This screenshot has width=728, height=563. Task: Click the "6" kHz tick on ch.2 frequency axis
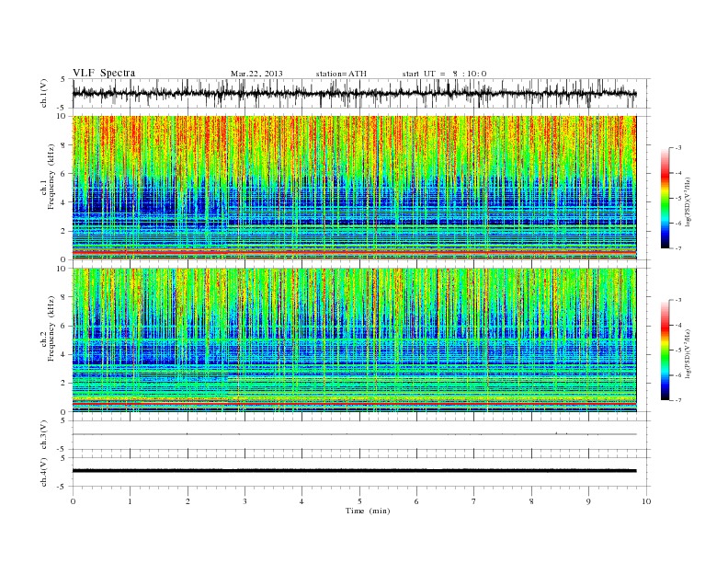(64, 326)
